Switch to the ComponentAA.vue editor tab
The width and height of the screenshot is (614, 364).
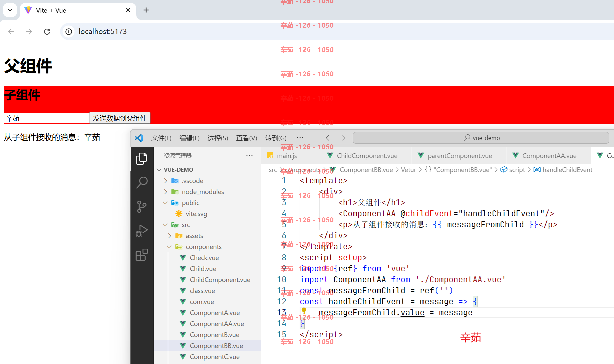pos(549,156)
